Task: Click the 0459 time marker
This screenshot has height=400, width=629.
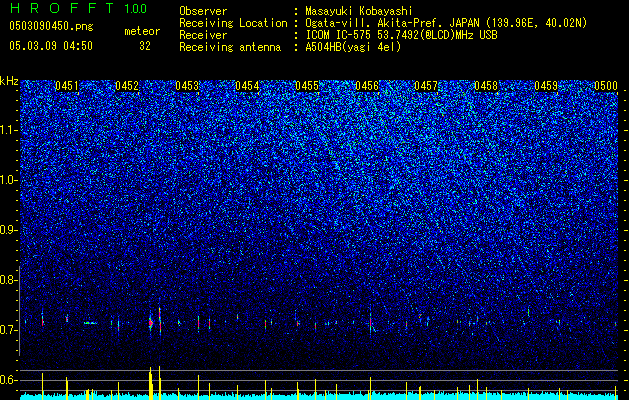Action: [x=546, y=86]
